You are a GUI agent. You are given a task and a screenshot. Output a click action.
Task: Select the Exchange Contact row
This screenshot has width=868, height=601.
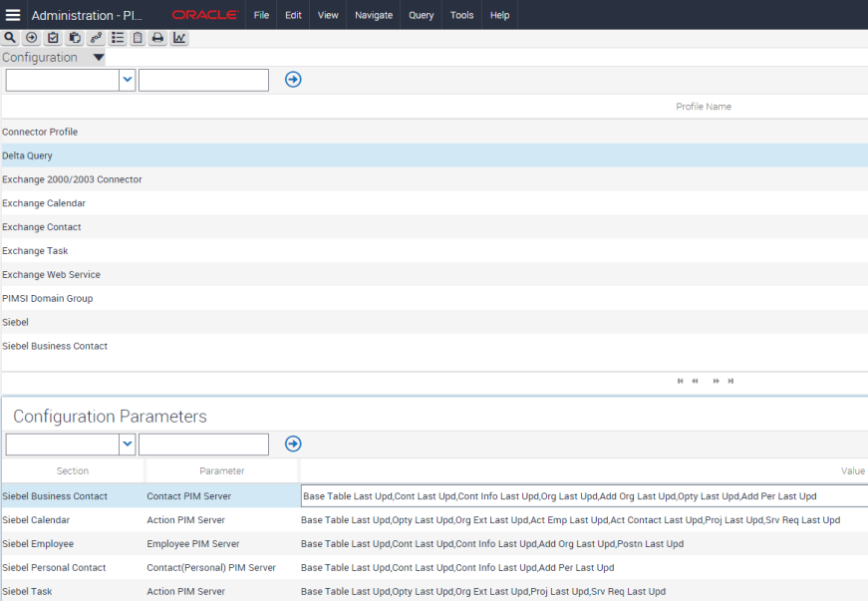pyautogui.click(x=434, y=227)
